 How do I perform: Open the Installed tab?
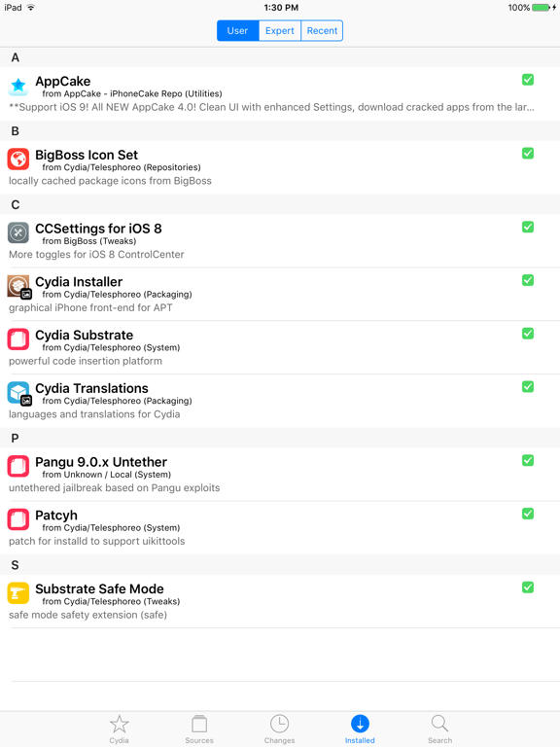(x=360, y=729)
